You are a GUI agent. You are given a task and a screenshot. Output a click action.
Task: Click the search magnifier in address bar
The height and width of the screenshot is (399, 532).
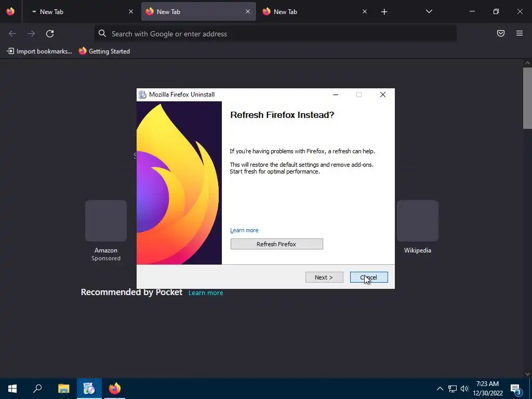point(102,33)
